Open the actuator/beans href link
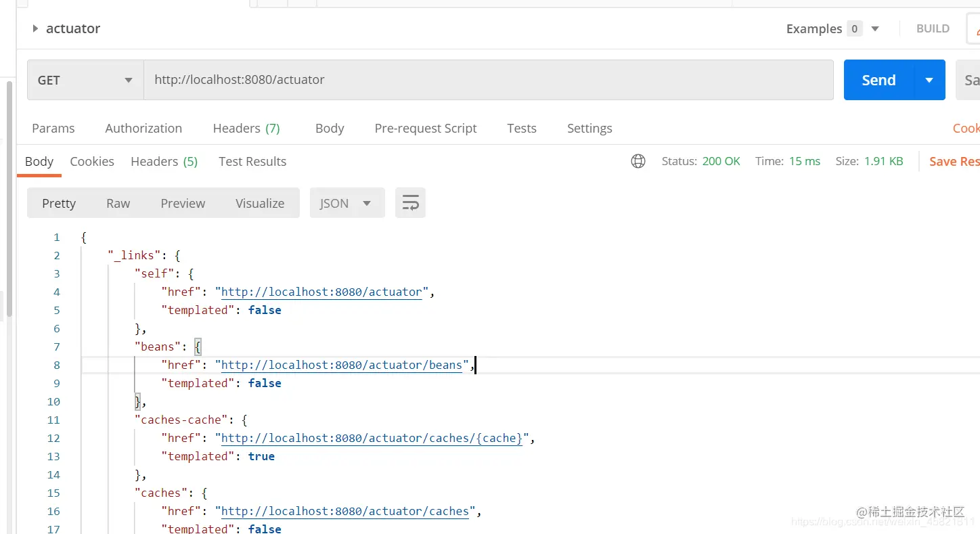Viewport: 980px width, 534px height. [342, 365]
